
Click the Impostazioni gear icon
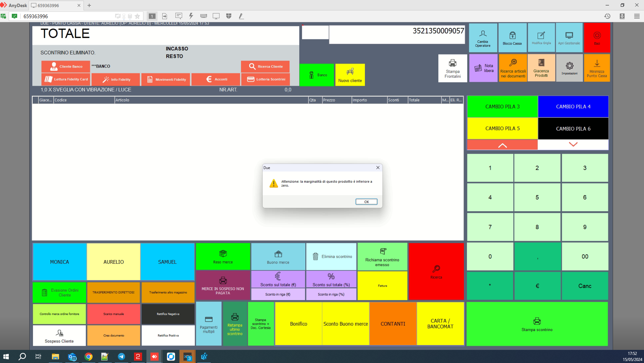[569, 66]
